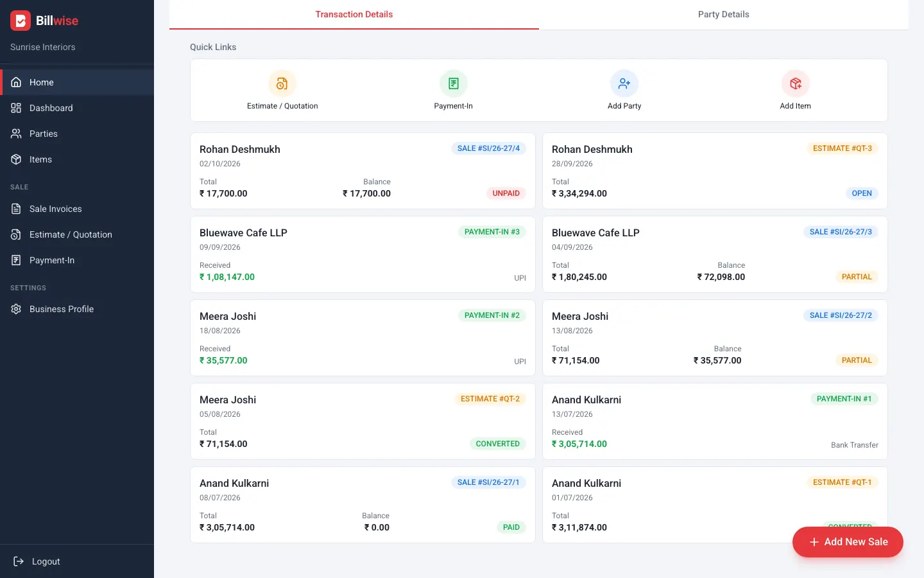
Task: Click the UNPAID status badge
Action: [x=506, y=193]
